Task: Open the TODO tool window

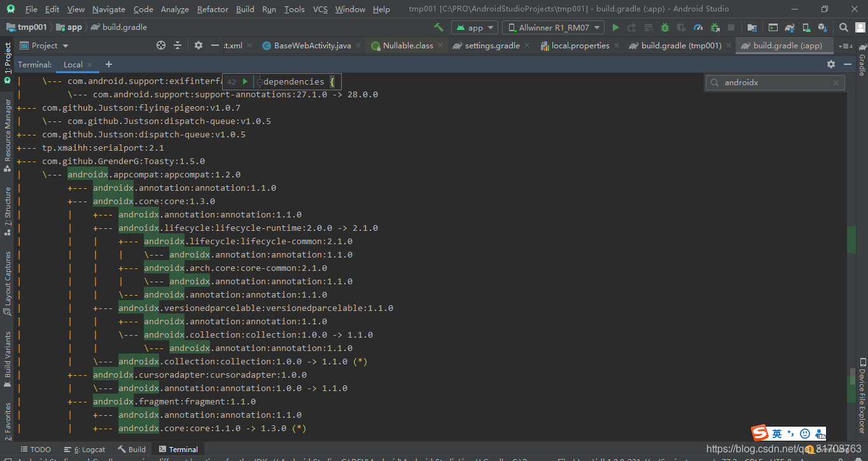Action: tap(36, 449)
